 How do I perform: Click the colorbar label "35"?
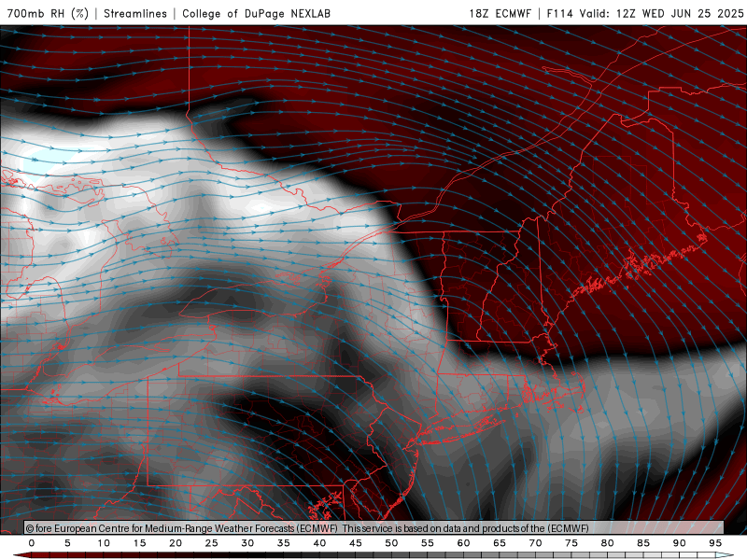click(284, 543)
